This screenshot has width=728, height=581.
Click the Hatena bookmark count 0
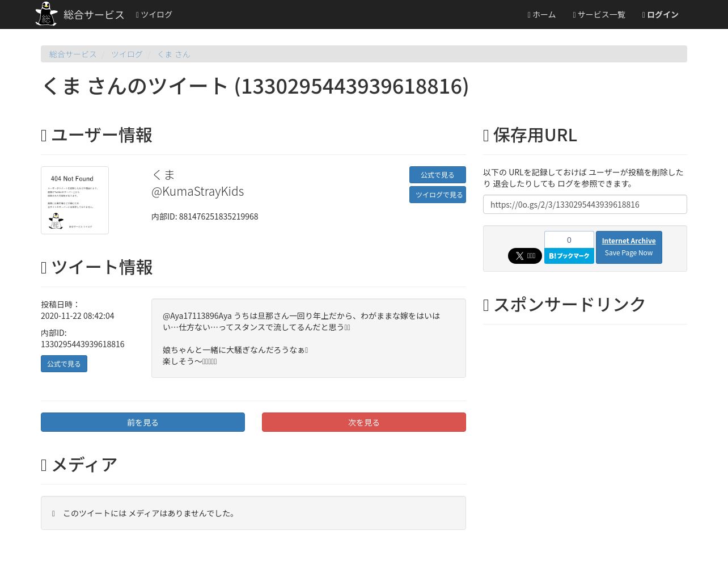coord(569,239)
